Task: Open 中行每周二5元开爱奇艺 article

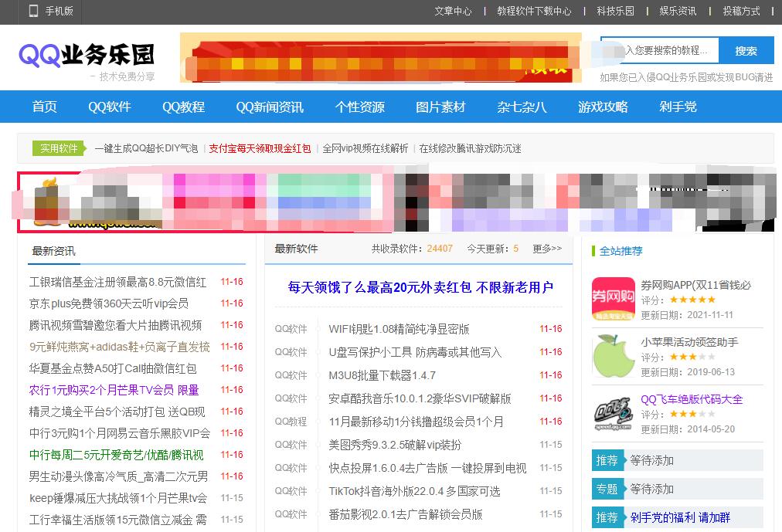Action: click(x=116, y=455)
